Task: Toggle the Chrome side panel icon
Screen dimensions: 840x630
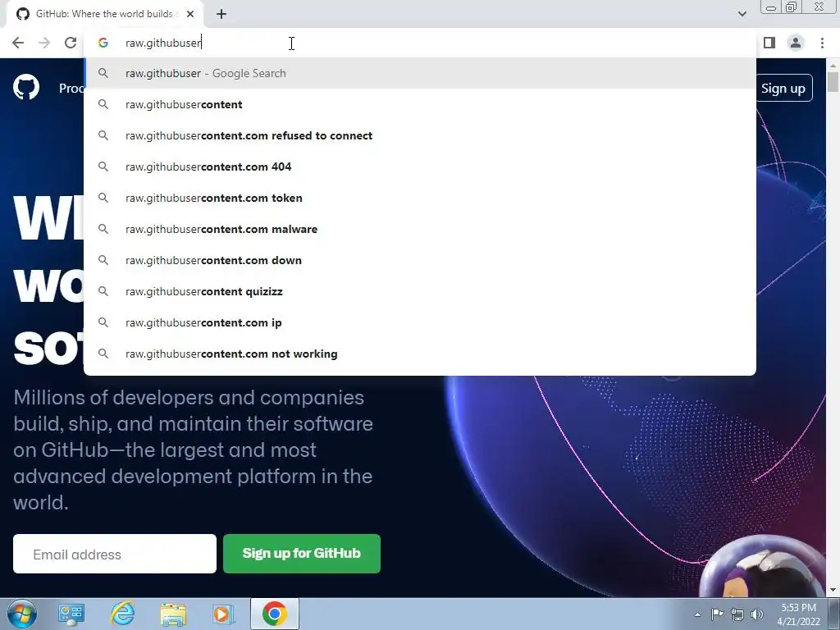Action: click(769, 43)
